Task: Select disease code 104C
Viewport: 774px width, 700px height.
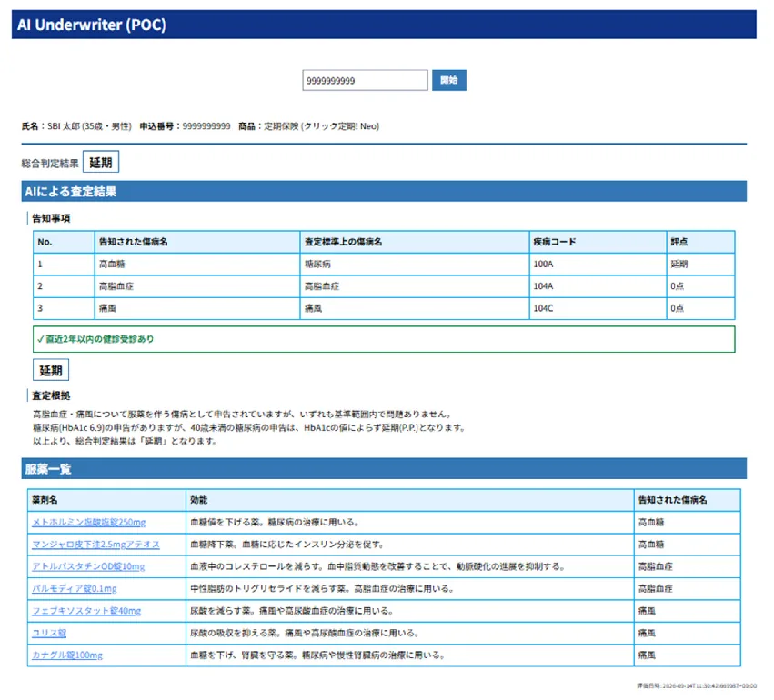Action: (598, 308)
